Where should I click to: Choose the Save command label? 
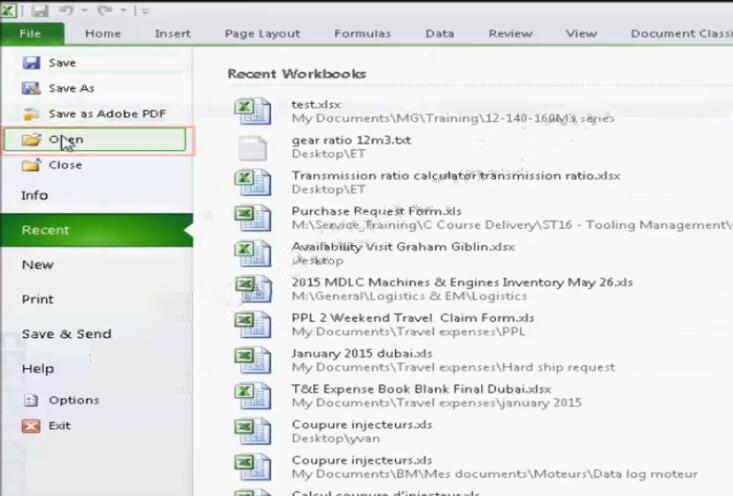[x=62, y=63]
